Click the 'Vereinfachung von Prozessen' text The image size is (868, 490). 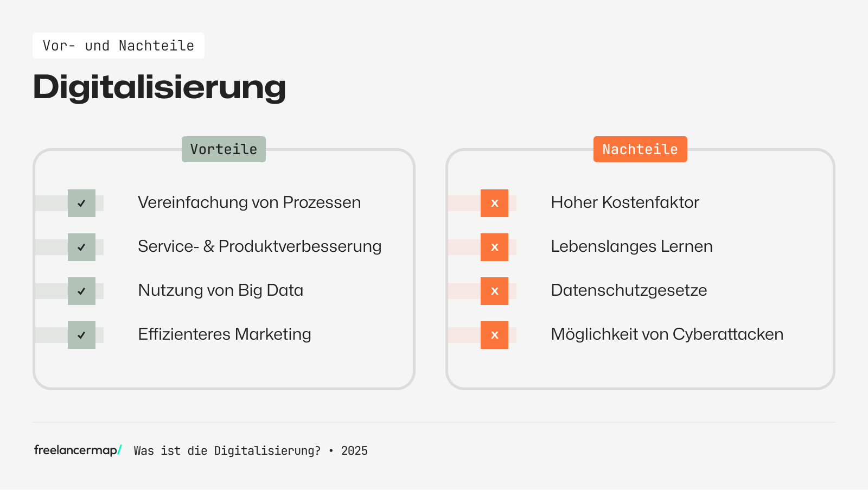coord(249,202)
